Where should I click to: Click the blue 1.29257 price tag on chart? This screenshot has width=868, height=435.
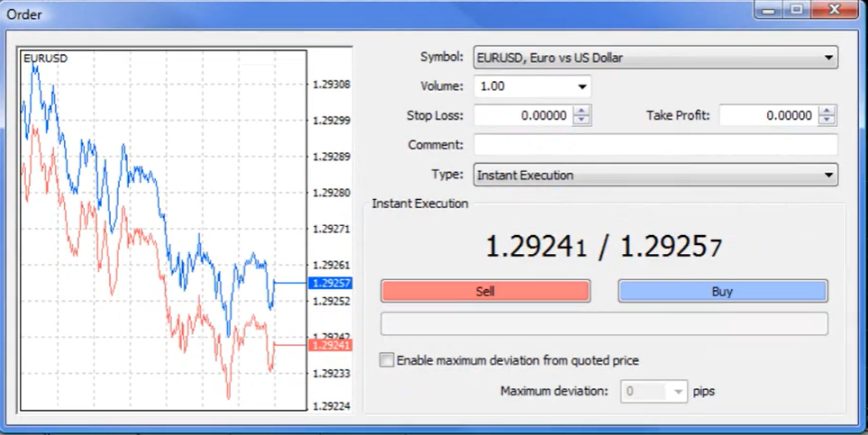(x=330, y=283)
